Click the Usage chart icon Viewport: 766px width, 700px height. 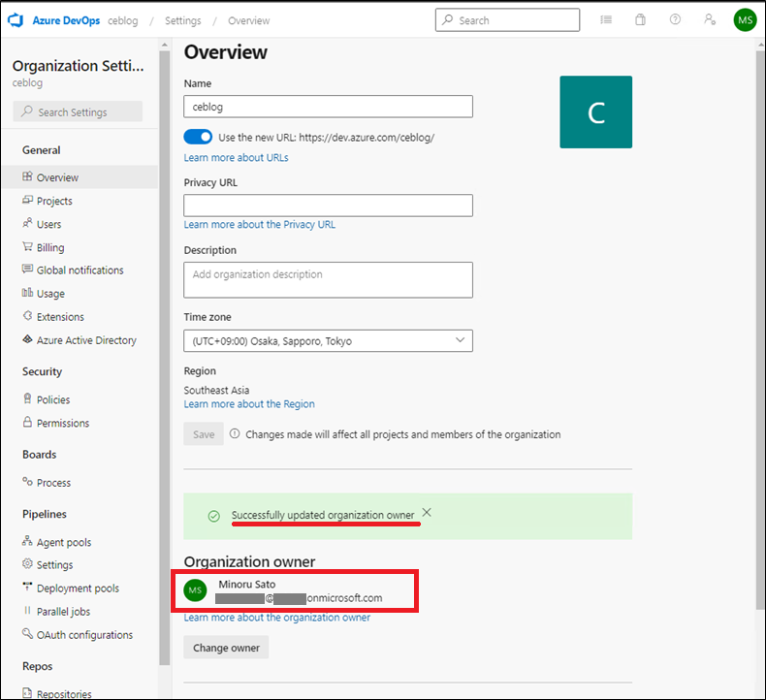click(27, 293)
